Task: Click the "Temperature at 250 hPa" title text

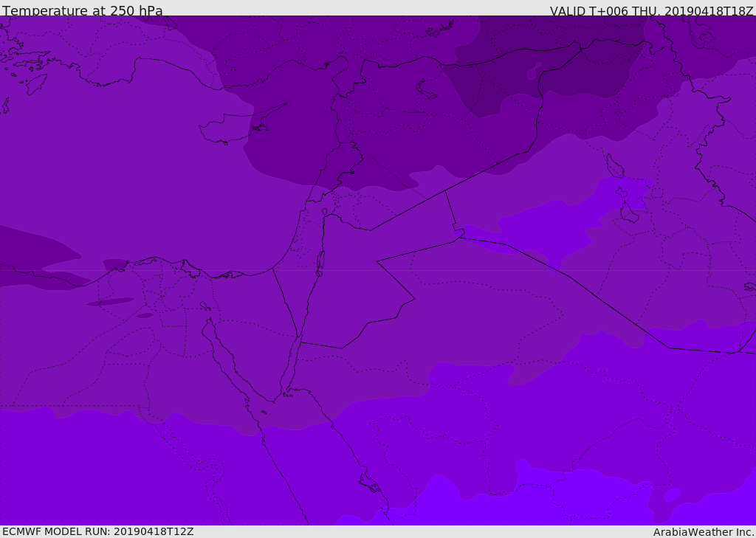Action: pos(83,10)
